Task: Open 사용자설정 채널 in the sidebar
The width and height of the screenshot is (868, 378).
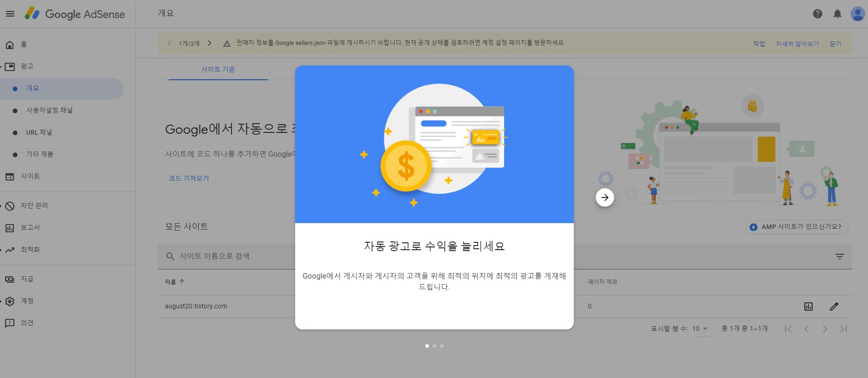Action: pyautogui.click(x=49, y=110)
